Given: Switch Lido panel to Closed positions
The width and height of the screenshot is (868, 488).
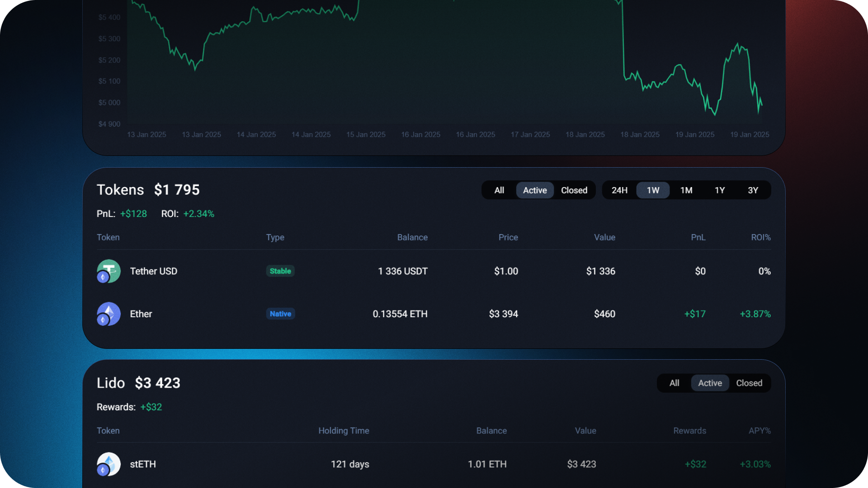Looking at the screenshot, I should tap(749, 383).
